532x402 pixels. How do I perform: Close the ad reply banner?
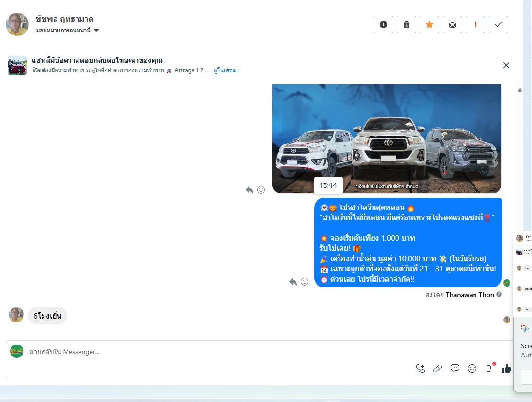pyautogui.click(x=506, y=65)
